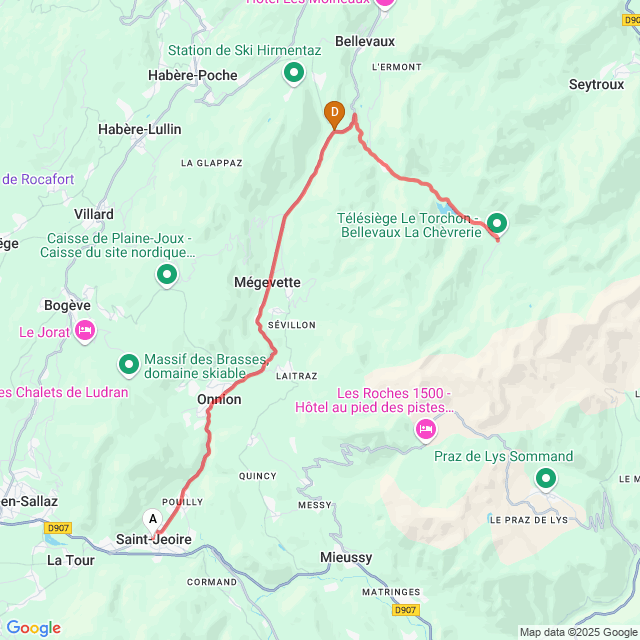Select the Habère-Poche town label

point(193,75)
